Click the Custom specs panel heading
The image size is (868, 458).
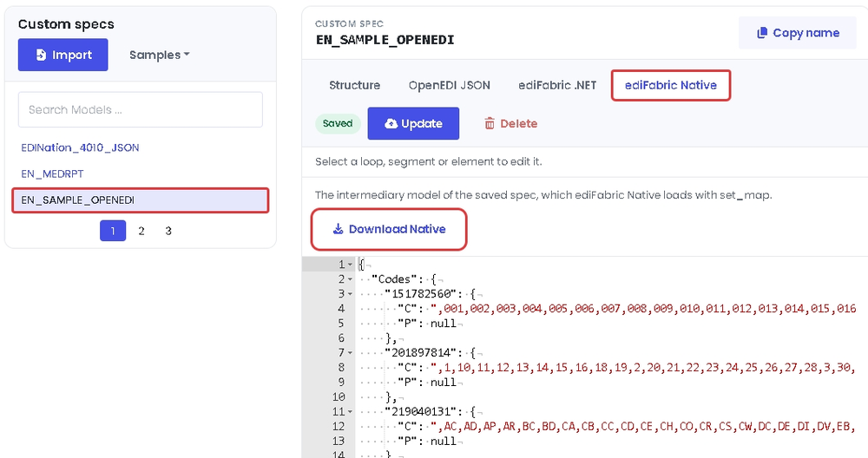66,24
